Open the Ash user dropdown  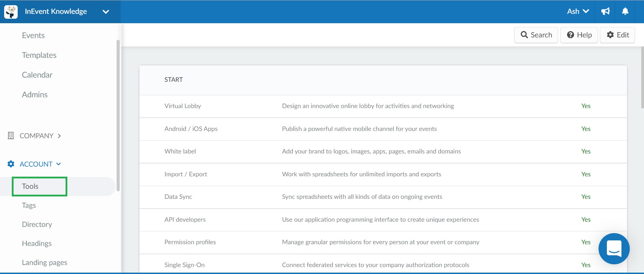(x=578, y=11)
